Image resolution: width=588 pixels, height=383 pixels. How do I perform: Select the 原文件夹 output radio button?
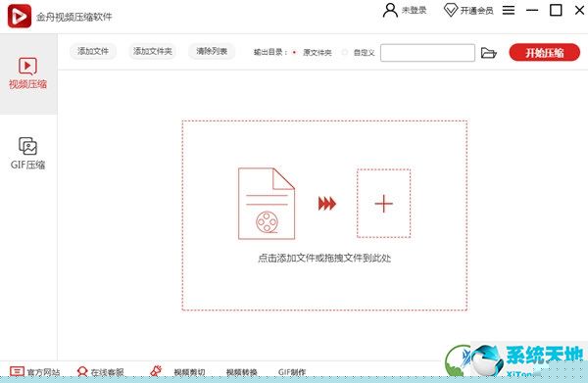[294, 53]
